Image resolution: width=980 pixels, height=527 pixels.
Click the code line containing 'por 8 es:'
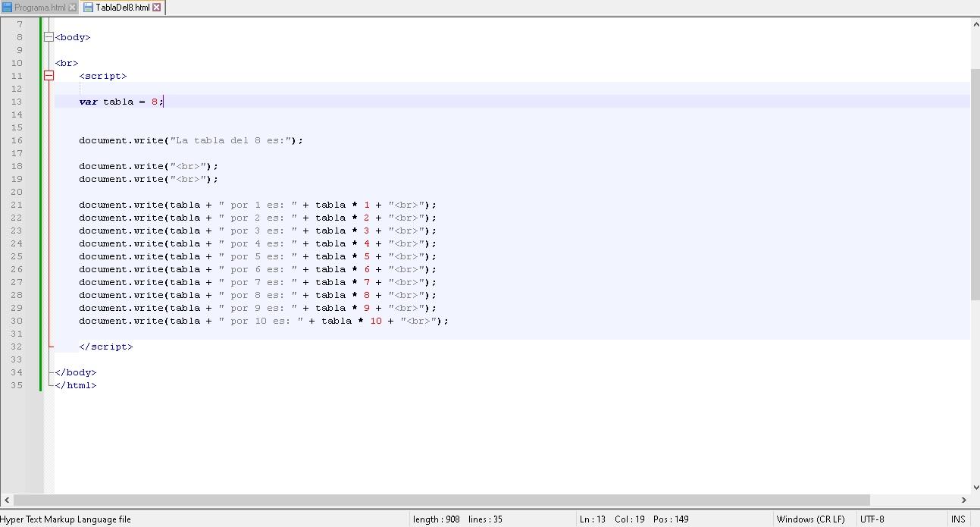tap(258, 295)
